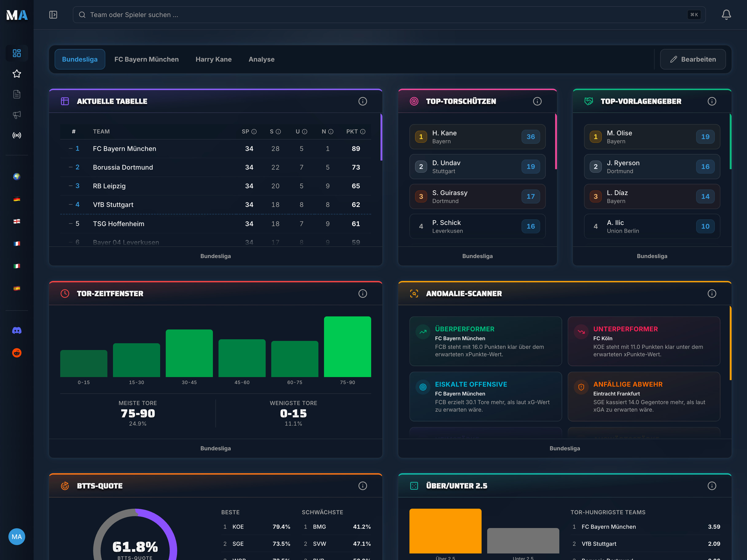
Task: Click info icon next to S column
Action: (x=278, y=132)
